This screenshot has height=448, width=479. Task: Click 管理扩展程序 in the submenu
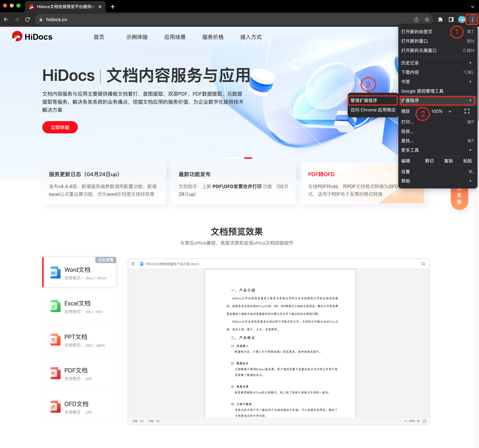(373, 101)
